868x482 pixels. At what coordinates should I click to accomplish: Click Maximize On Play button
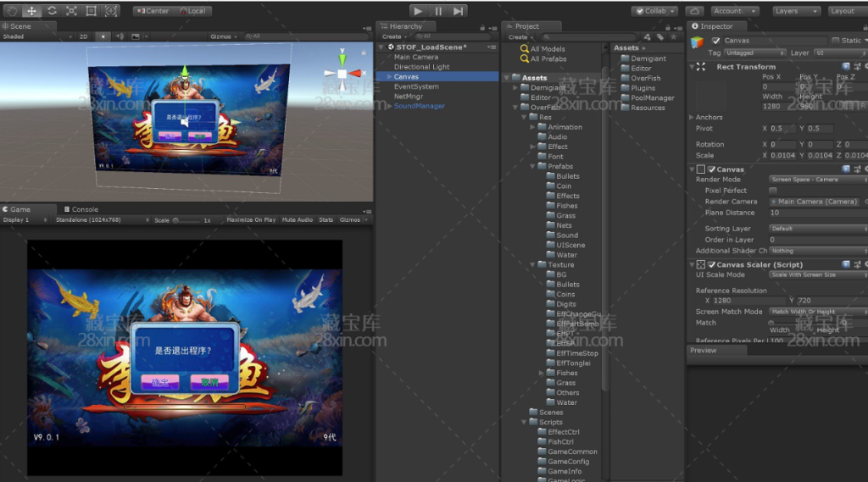coord(251,220)
